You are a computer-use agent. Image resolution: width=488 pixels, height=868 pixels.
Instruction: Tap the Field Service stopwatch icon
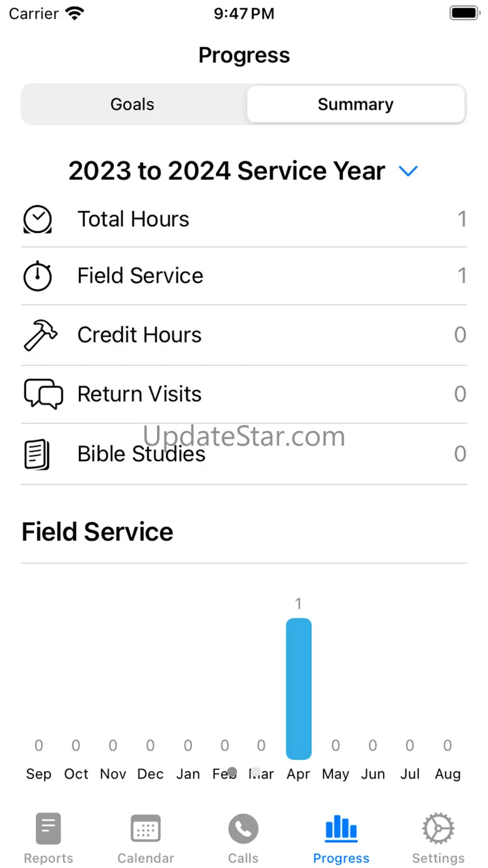tap(38, 276)
